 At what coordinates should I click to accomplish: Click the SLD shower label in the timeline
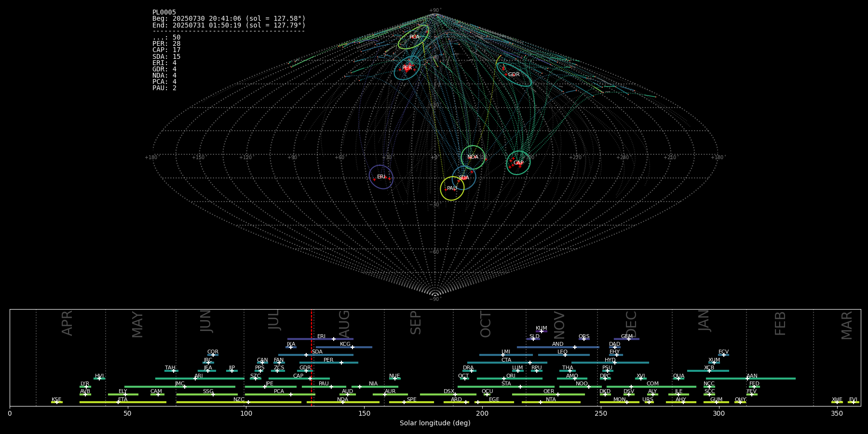534,337
